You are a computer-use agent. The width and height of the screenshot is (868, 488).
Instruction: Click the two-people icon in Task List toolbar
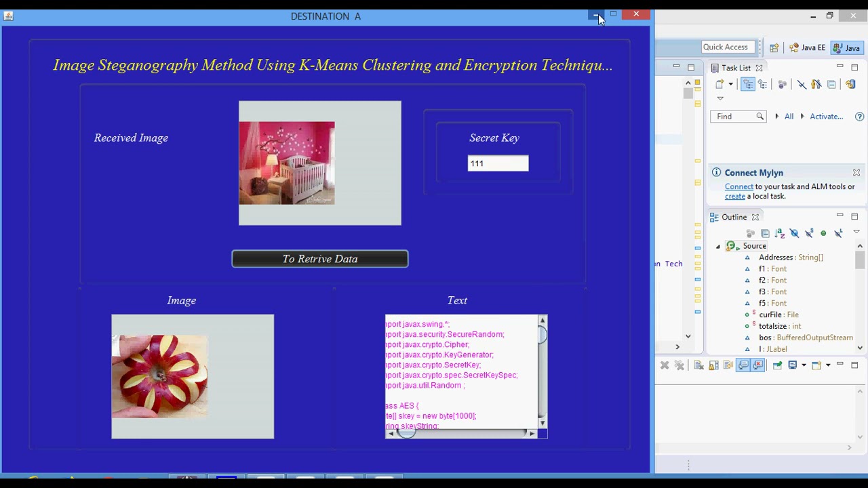tap(816, 84)
